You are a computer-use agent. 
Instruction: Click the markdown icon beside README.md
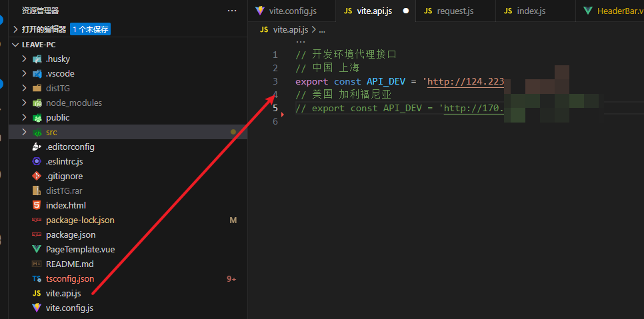tap(36, 264)
